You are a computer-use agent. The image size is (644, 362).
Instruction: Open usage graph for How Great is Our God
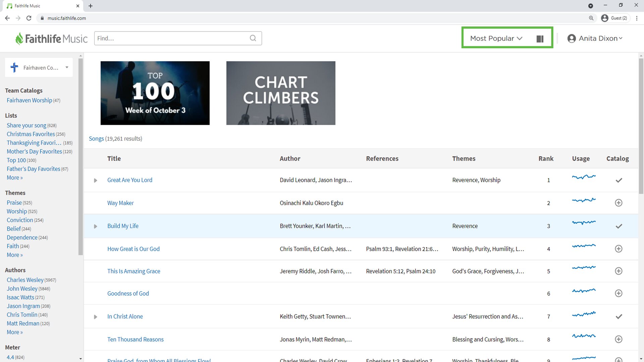[x=584, y=246]
